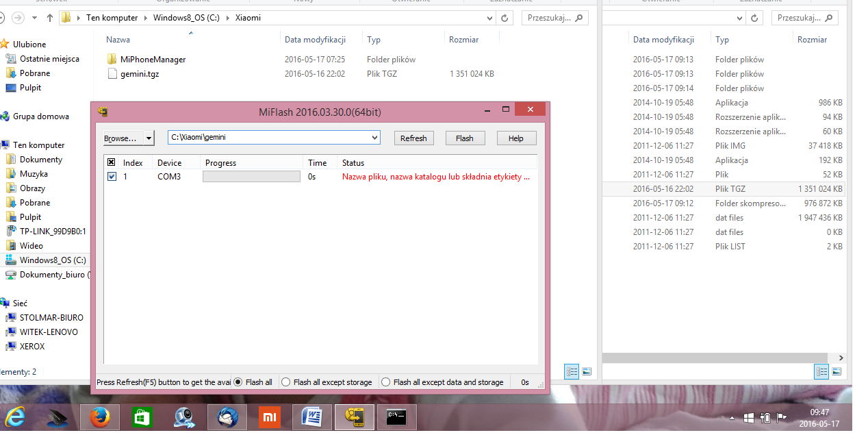Click the Refresh button in MiFlash
Viewport: 868px width, 435px height.
pyautogui.click(x=413, y=138)
